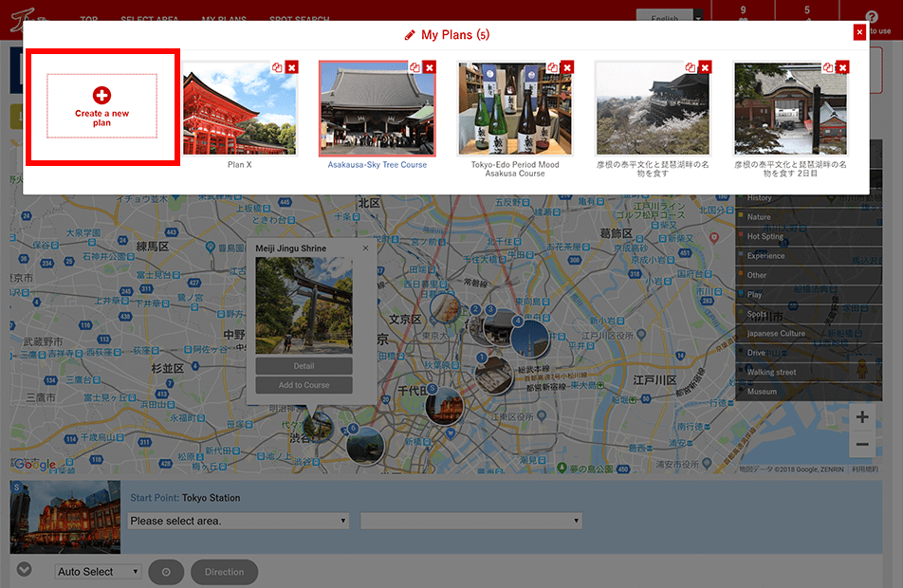Image resolution: width=903 pixels, height=588 pixels.
Task: Open the TOP navigation item
Action: (89, 18)
